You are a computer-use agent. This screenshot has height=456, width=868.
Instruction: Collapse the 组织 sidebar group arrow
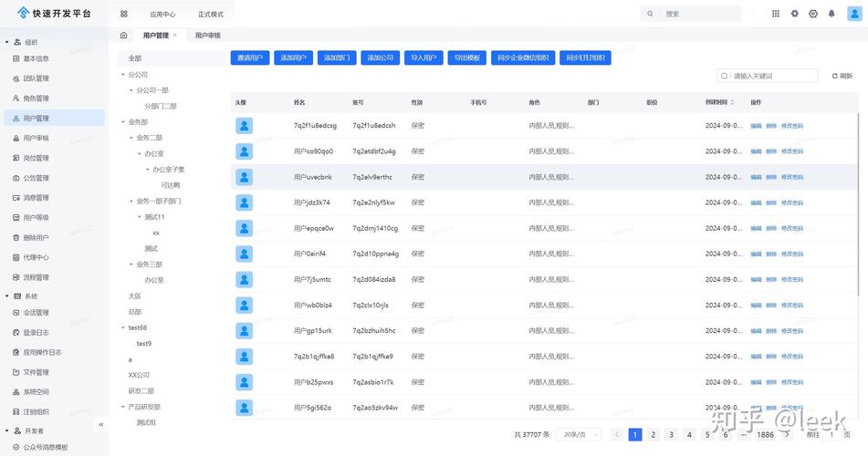6,42
